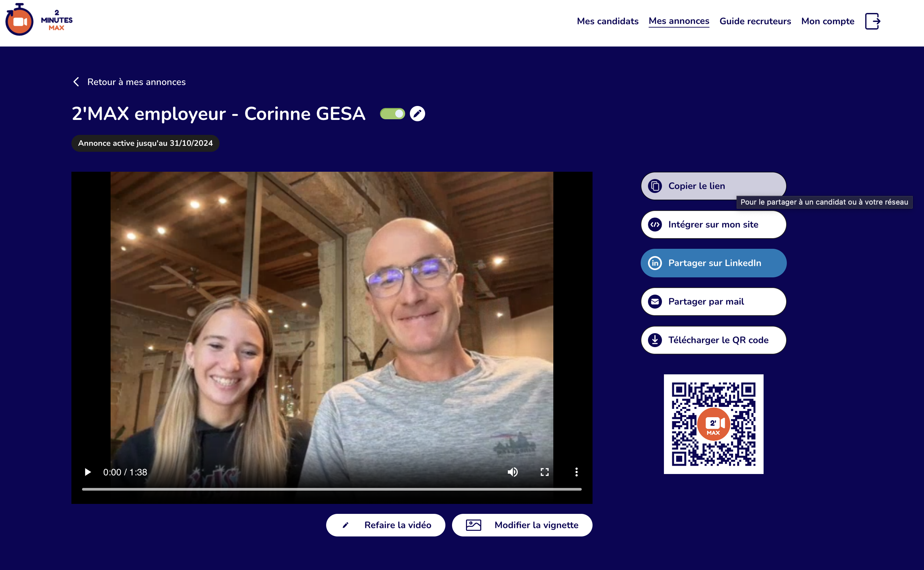Click the Annonce active jusqu'au 31/10/2024 badge
This screenshot has height=570, width=924.
tap(145, 143)
